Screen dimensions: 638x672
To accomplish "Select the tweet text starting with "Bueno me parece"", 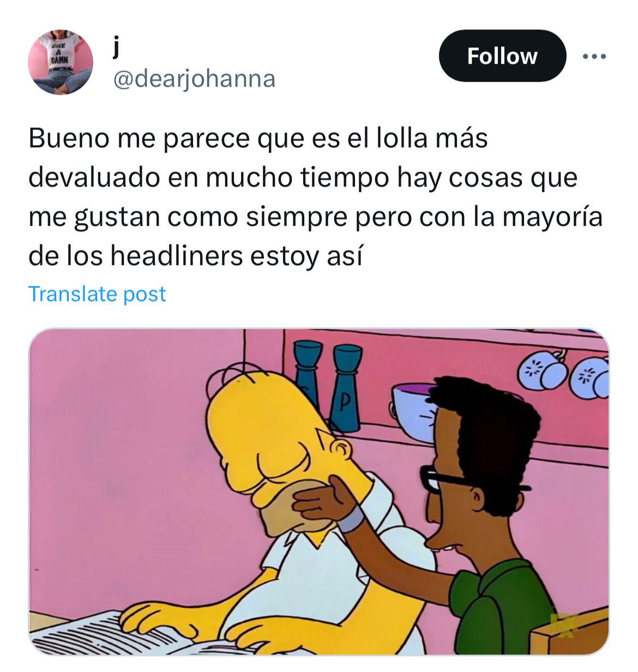I will [316, 197].
